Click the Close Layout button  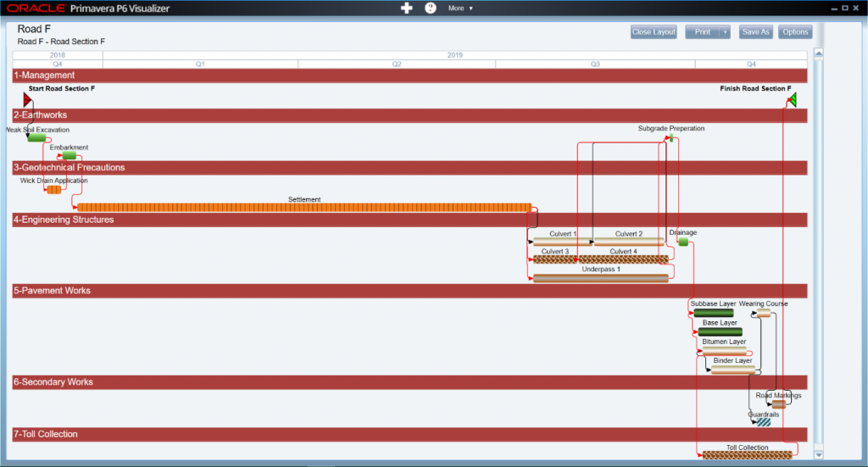[x=654, y=32]
